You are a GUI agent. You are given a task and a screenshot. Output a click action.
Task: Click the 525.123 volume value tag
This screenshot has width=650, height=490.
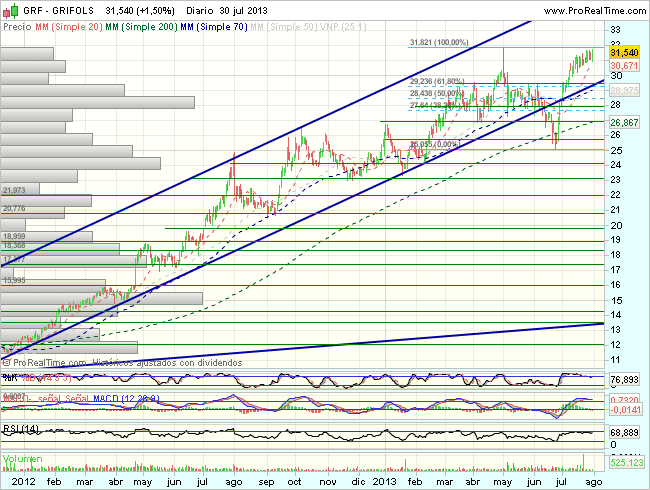pyautogui.click(x=624, y=463)
